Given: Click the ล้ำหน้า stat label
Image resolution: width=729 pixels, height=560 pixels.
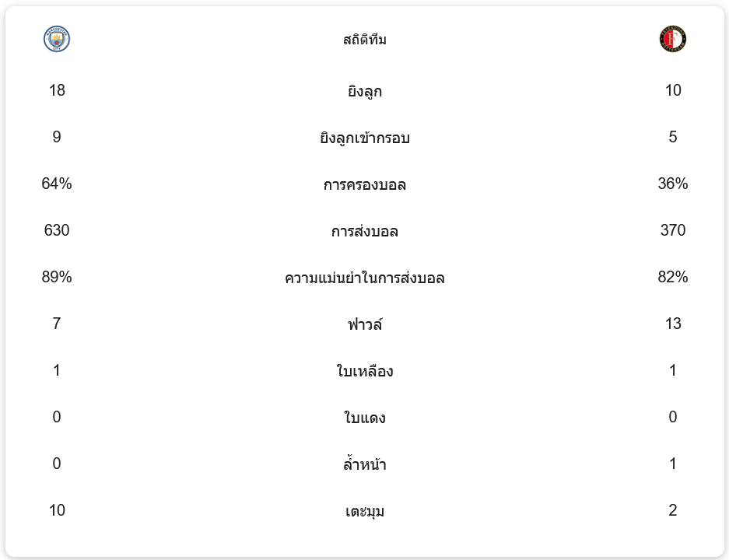Looking at the screenshot, I should click(365, 464).
